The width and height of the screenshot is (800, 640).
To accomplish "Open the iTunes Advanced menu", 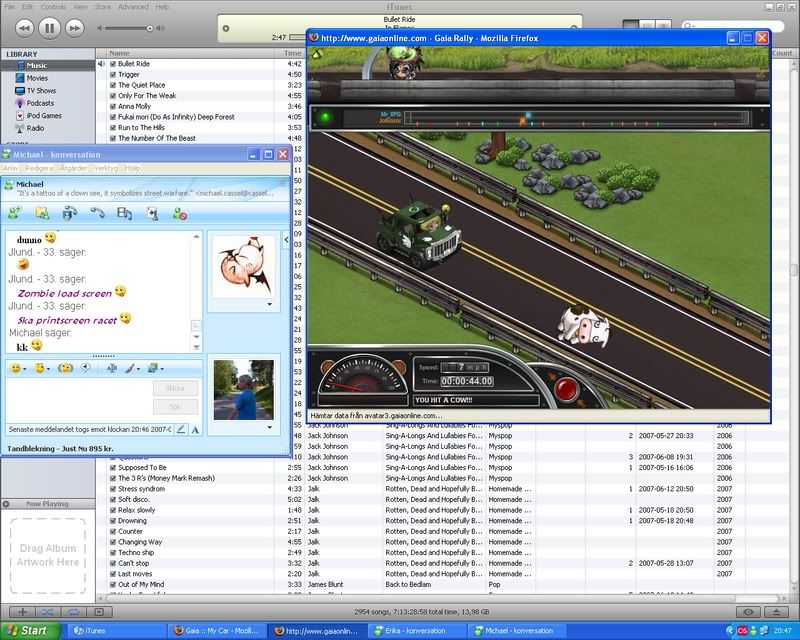I will click(x=133, y=7).
